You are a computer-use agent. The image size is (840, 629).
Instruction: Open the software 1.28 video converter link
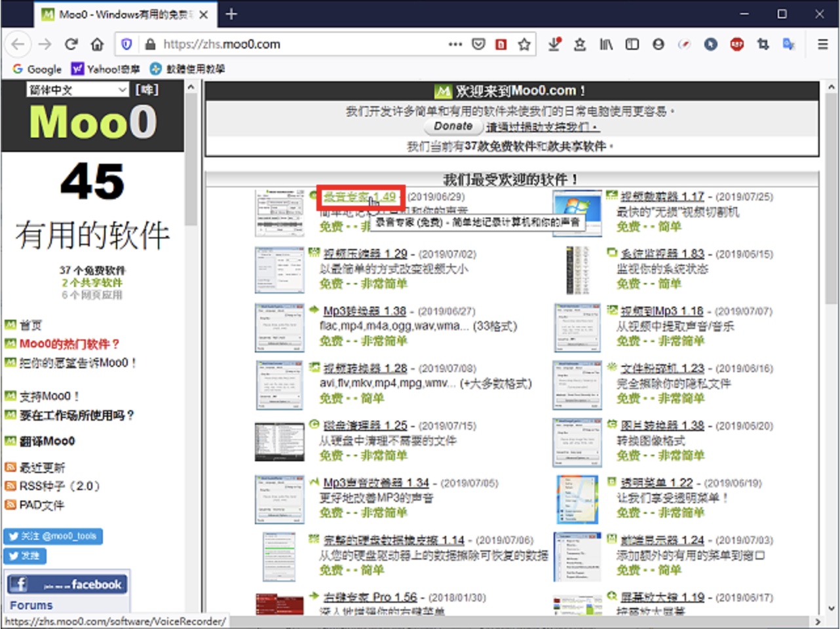(x=366, y=368)
